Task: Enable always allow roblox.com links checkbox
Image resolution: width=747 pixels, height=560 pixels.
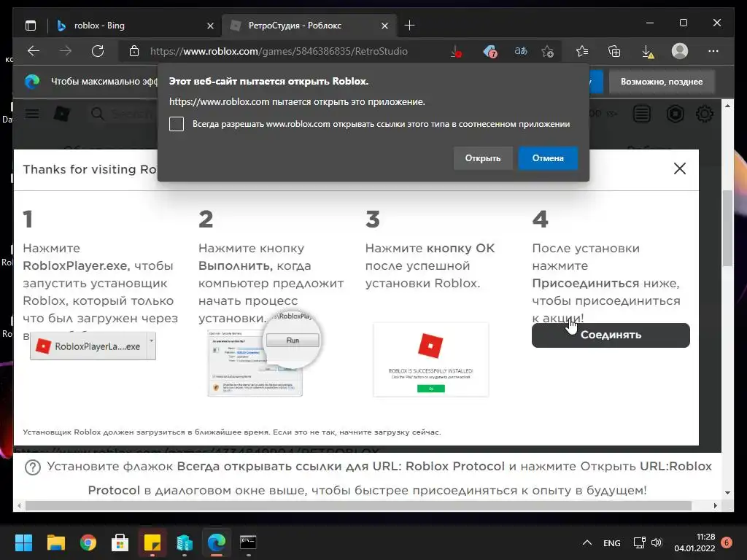Action: click(177, 124)
